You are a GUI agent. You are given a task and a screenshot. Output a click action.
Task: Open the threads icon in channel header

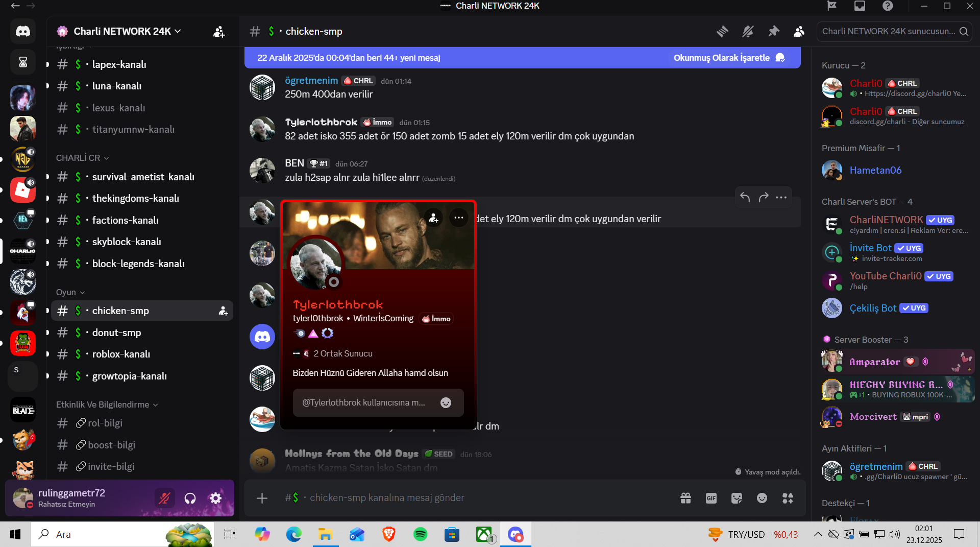coord(722,32)
